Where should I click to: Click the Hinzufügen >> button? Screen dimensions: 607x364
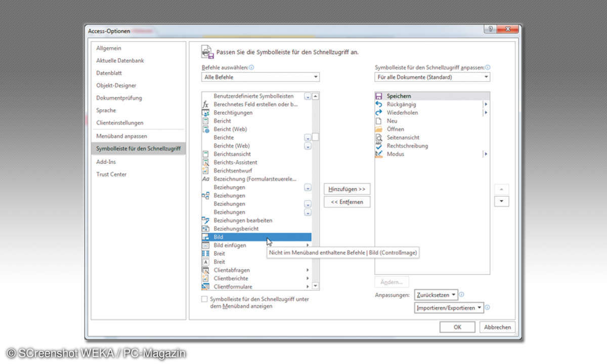click(x=347, y=189)
